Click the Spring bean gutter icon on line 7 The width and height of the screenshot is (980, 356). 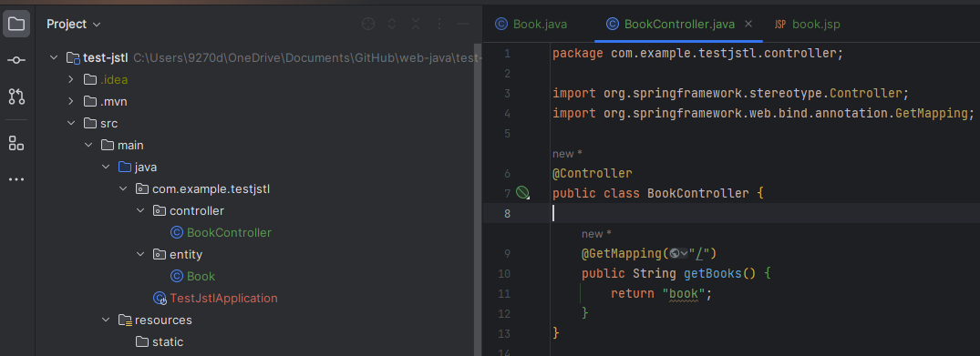point(522,193)
